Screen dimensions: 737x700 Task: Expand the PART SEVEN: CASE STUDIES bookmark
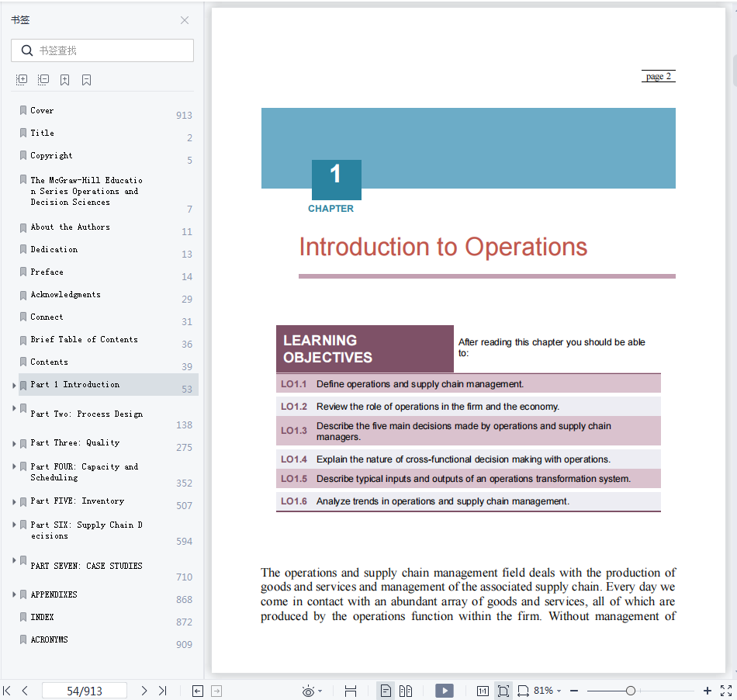14,560
